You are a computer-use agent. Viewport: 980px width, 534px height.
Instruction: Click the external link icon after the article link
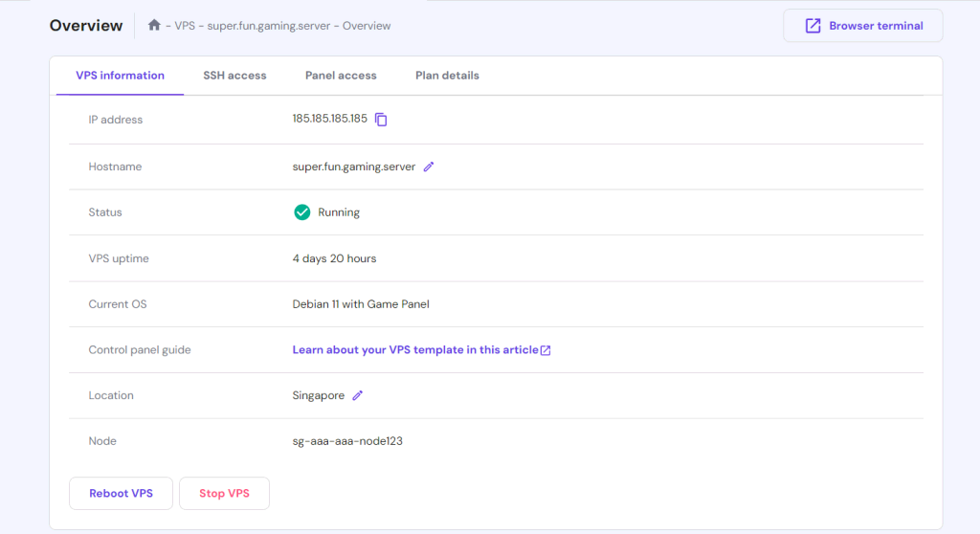click(x=546, y=350)
